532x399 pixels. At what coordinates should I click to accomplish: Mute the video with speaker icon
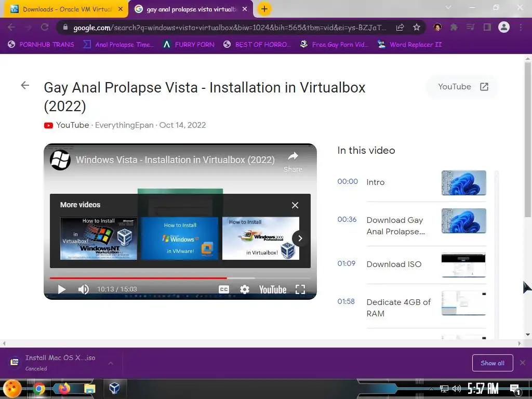(83, 289)
